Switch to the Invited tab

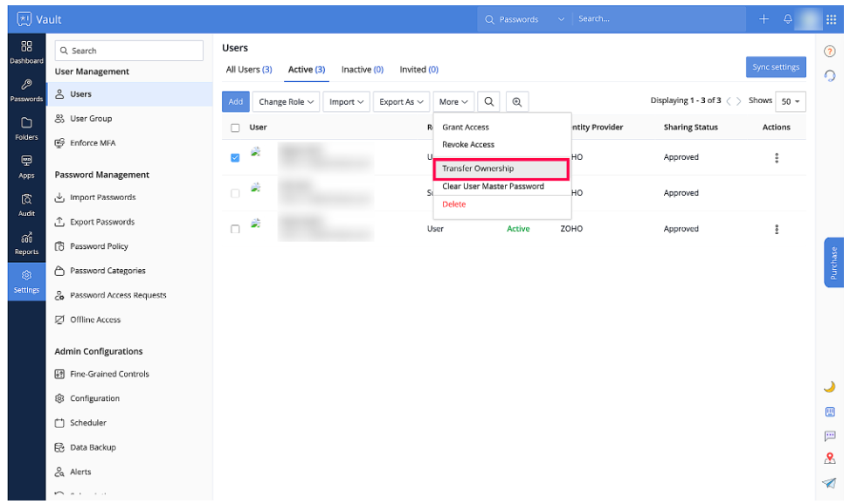click(418, 69)
